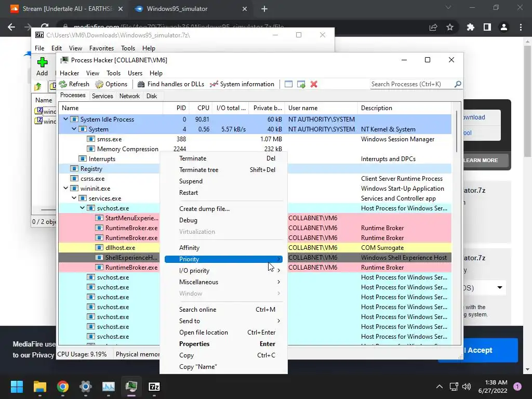The height and width of the screenshot is (399, 532).
Task: Open System information graph button
Action: (x=242, y=84)
